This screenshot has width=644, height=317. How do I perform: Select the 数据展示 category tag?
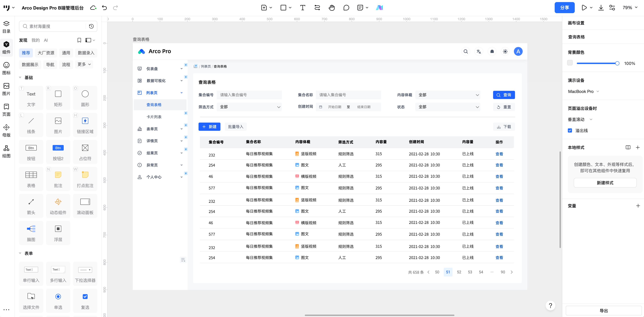pyautogui.click(x=30, y=64)
